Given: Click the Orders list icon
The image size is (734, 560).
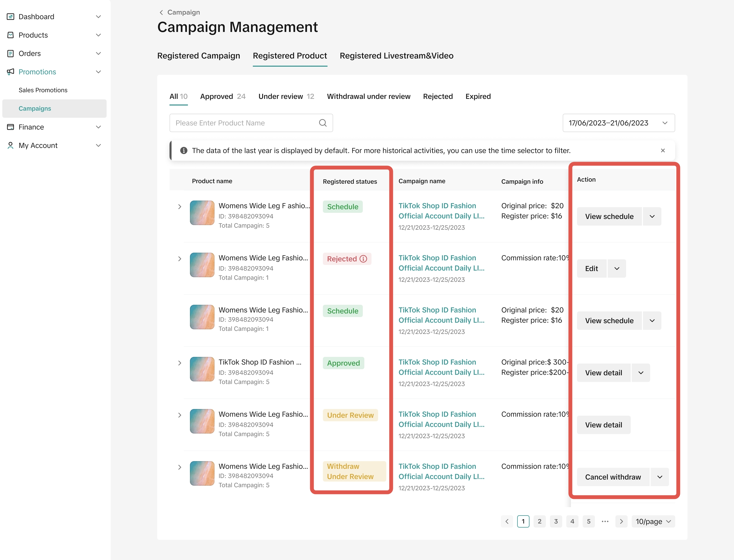Looking at the screenshot, I should coord(10,53).
